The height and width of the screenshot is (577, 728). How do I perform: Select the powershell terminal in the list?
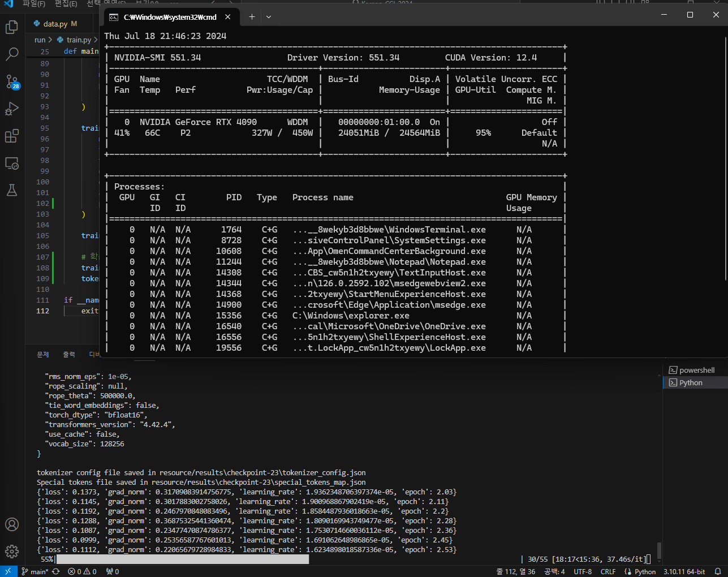(695, 370)
